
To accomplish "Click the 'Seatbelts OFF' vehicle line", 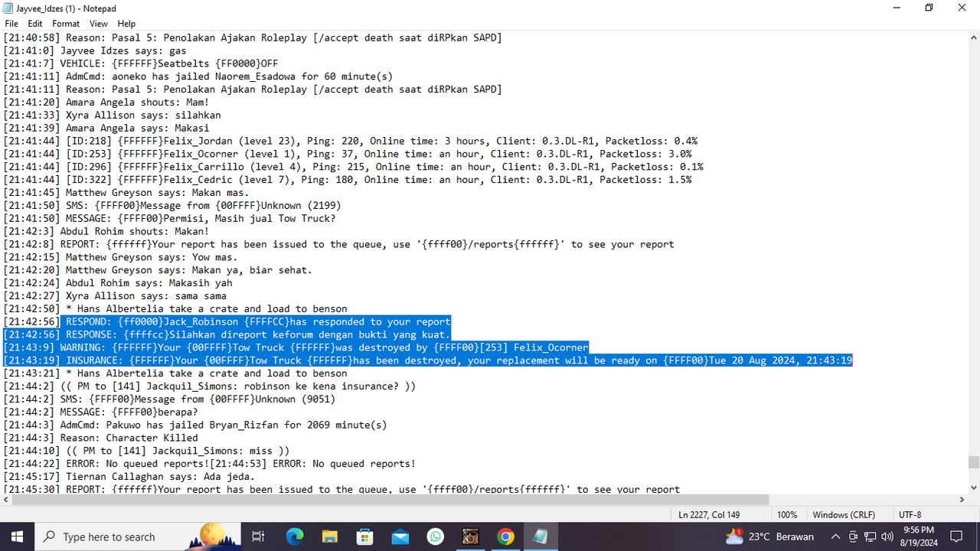I will 141,64.
